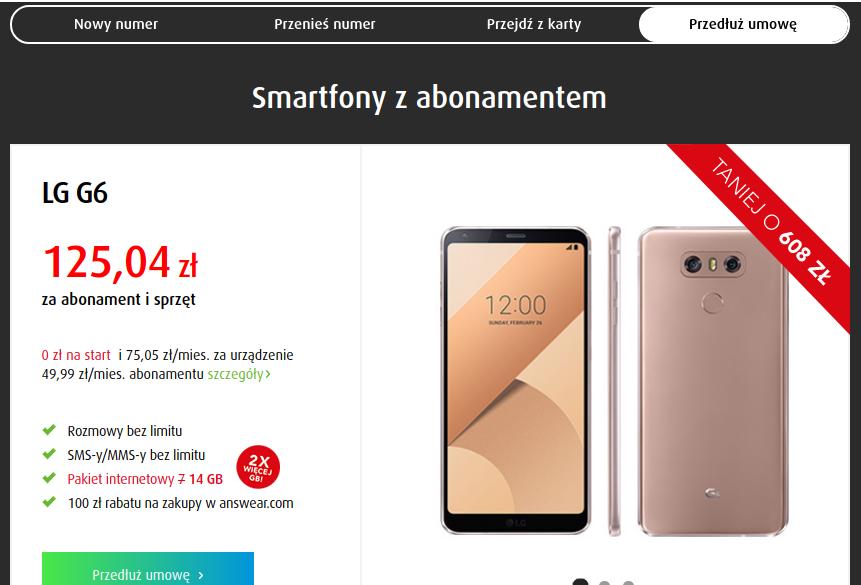Select the second carousel dot indicator
Screen dimensions: 861x585
pos(605,583)
